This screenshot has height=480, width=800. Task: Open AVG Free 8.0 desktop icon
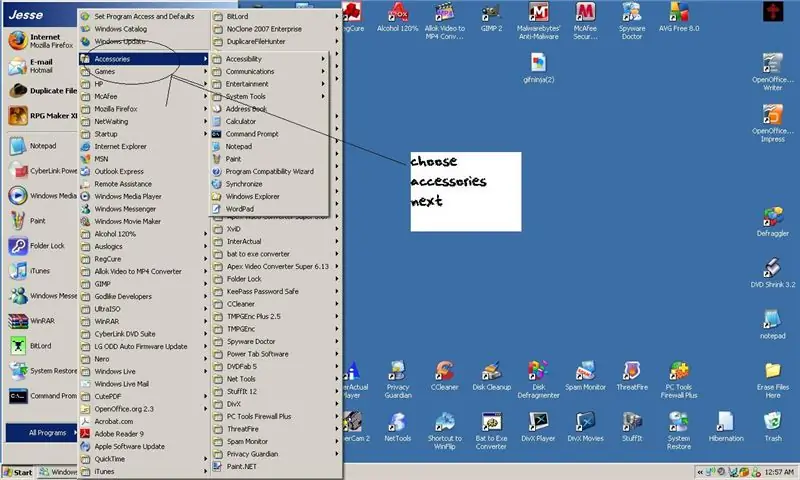coord(679,17)
